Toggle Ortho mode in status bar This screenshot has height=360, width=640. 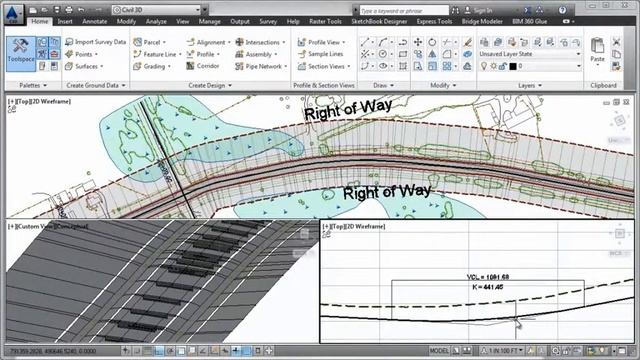[x=159, y=350]
